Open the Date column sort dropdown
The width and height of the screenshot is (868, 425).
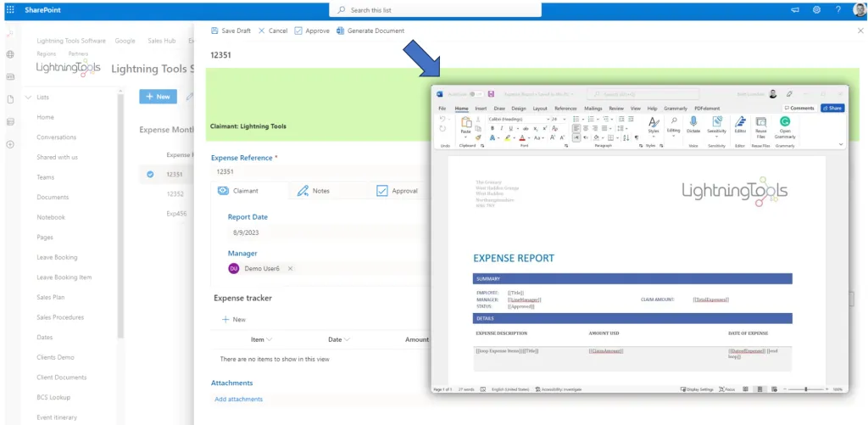click(x=347, y=339)
